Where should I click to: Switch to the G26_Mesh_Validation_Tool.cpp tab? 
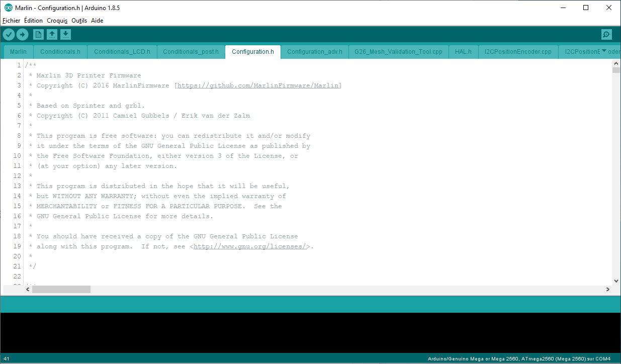click(x=399, y=52)
